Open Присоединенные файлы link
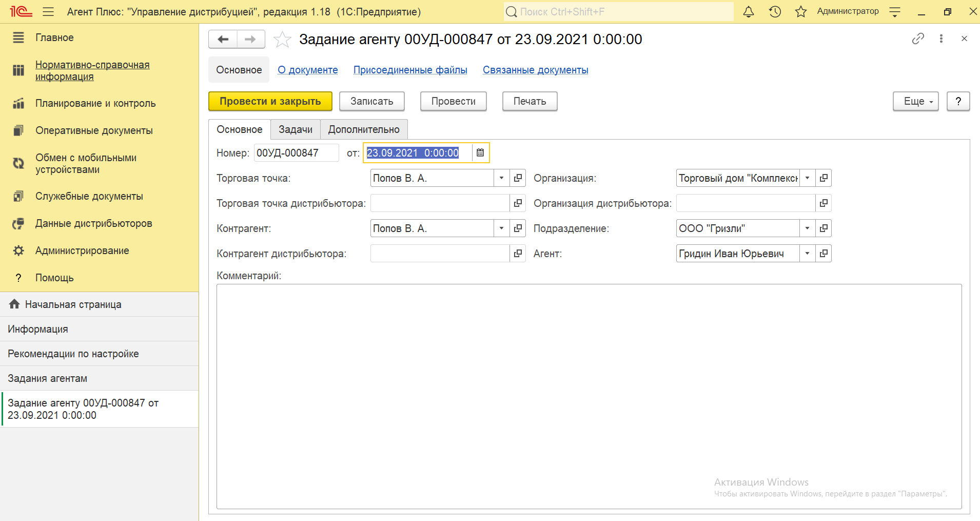The height and width of the screenshot is (521, 980). (410, 70)
